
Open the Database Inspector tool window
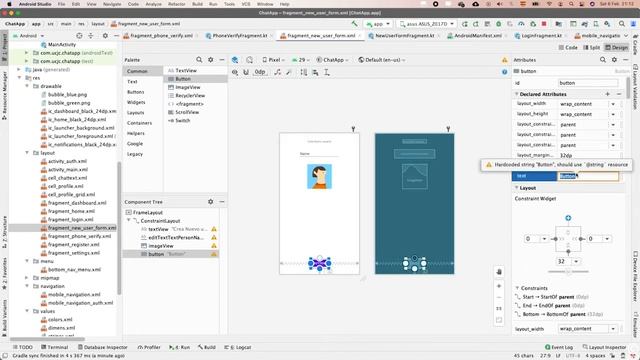[x=102, y=347]
